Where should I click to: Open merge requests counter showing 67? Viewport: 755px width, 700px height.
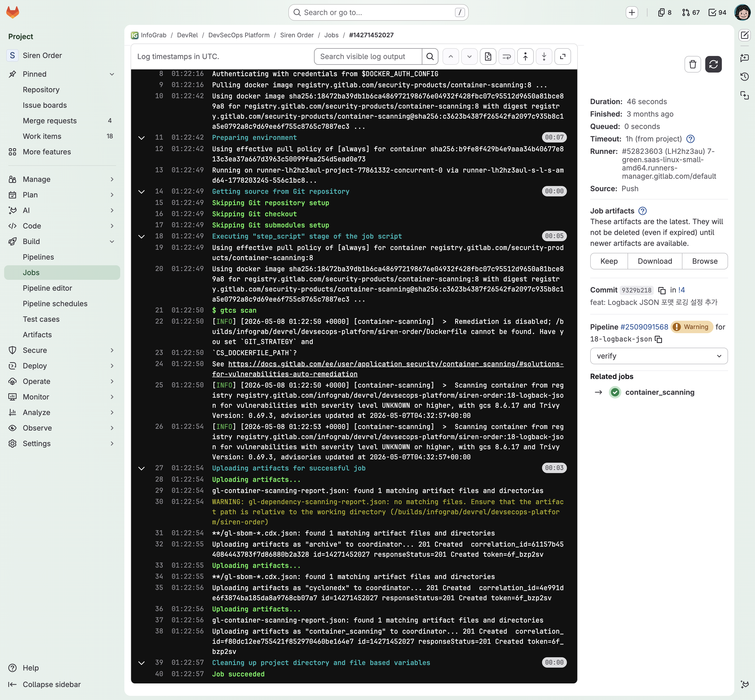[690, 12]
